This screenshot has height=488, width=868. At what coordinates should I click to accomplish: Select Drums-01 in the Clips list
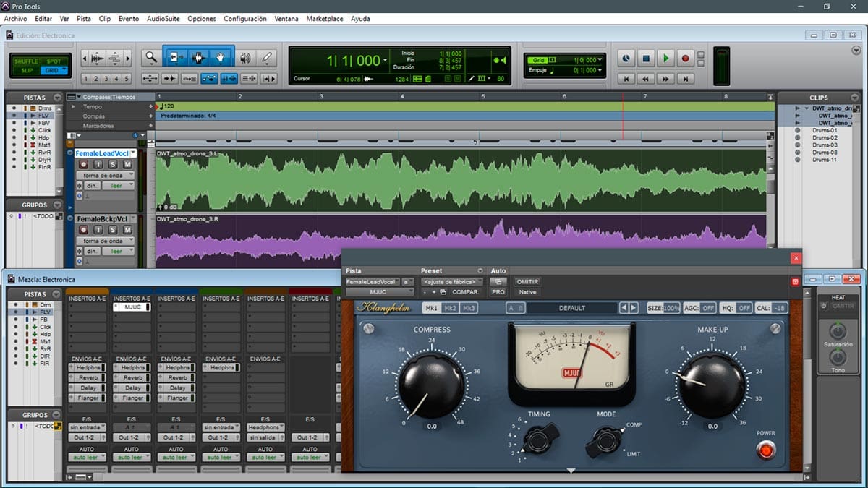(x=825, y=131)
